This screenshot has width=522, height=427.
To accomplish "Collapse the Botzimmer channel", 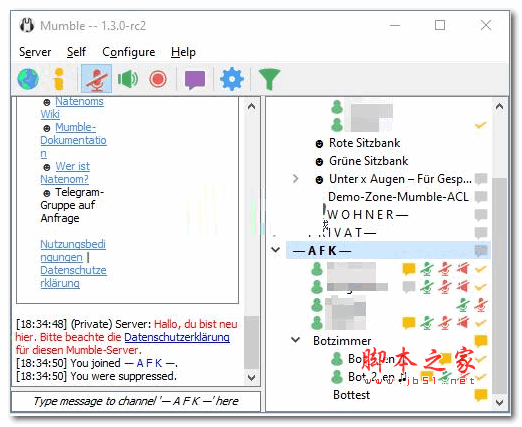I will click(x=295, y=340).
